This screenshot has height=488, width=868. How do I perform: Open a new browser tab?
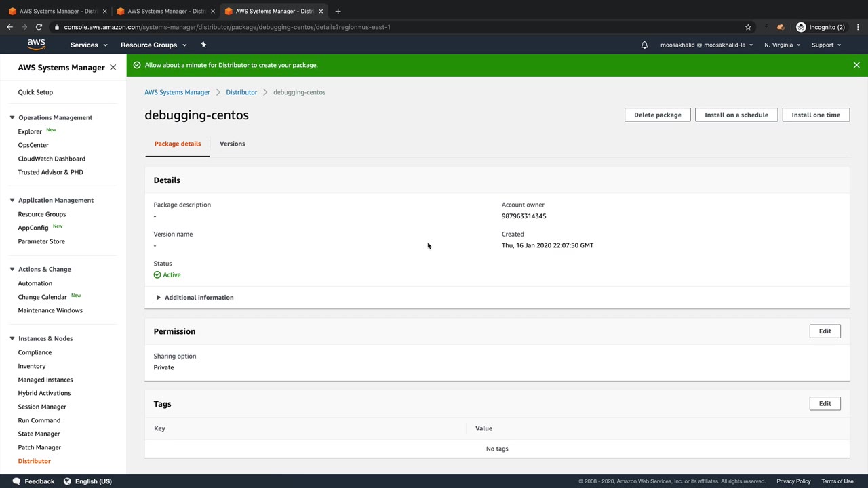pyautogui.click(x=338, y=11)
